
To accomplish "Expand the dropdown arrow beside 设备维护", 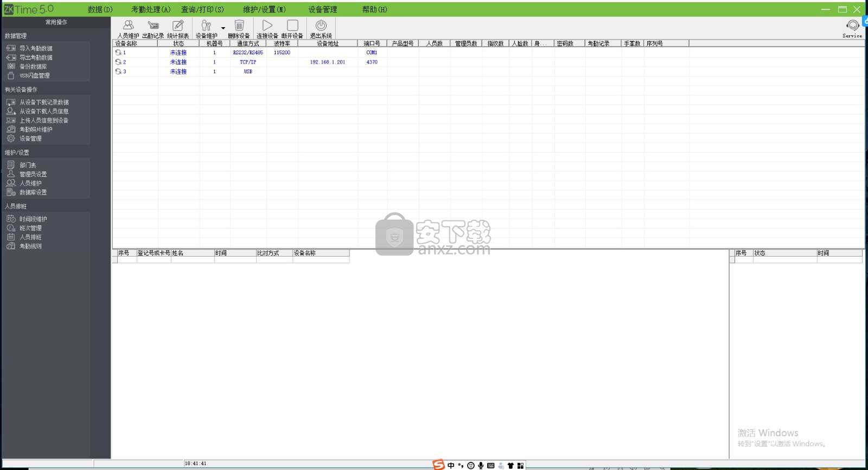I will pos(223,28).
